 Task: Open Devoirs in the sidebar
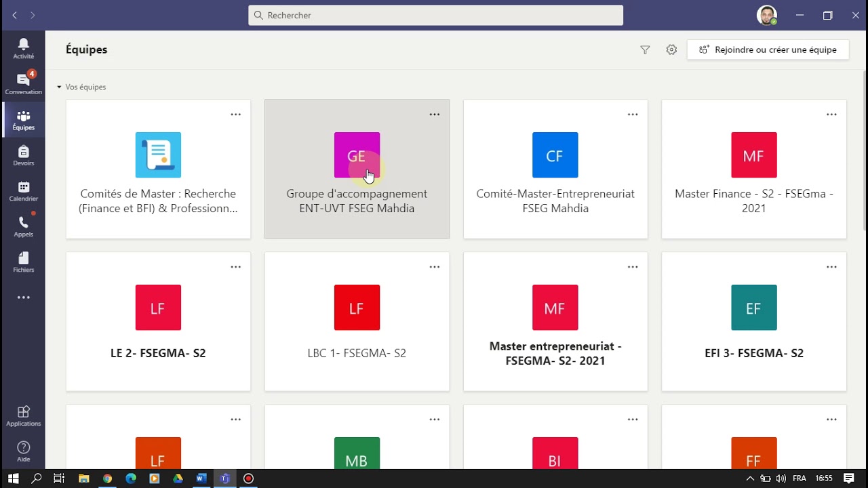click(23, 155)
